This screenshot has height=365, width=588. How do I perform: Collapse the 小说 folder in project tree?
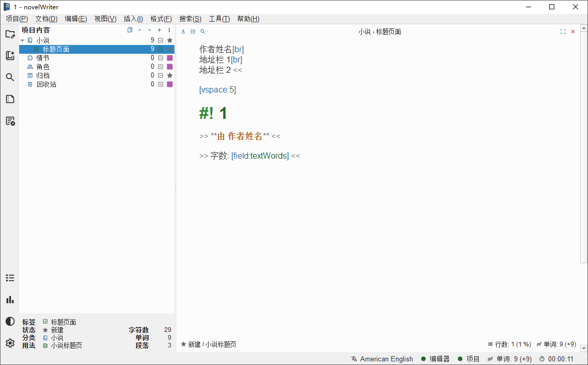pos(22,40)
